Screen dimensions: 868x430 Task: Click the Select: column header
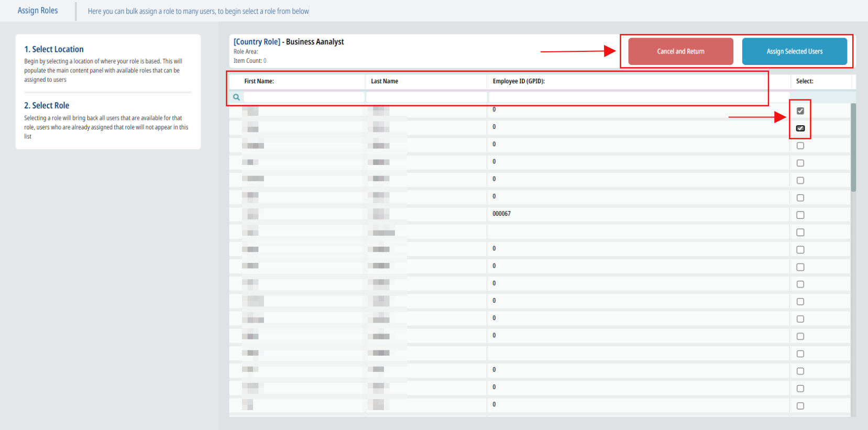pos(805,81)
